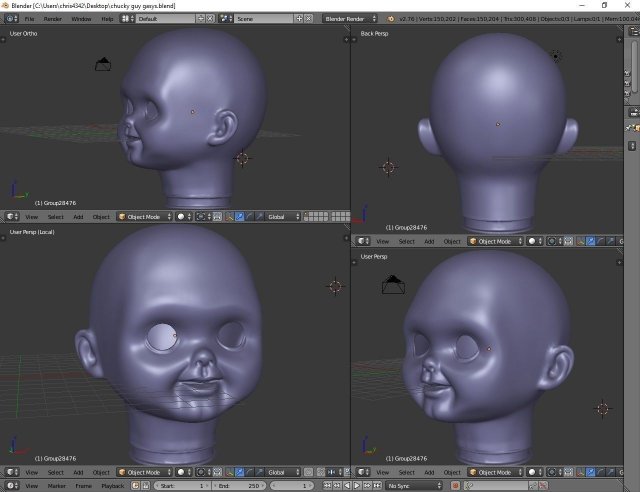Screen dimensions: 640x492
Task: Open the Marker menu in timeline
Action: [56, 486]
